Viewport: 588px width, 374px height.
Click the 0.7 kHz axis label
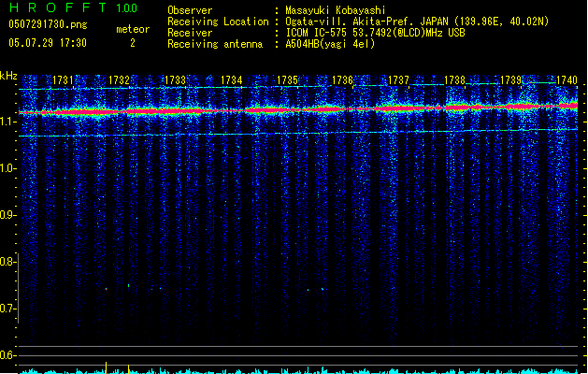[x=7, y=309]
